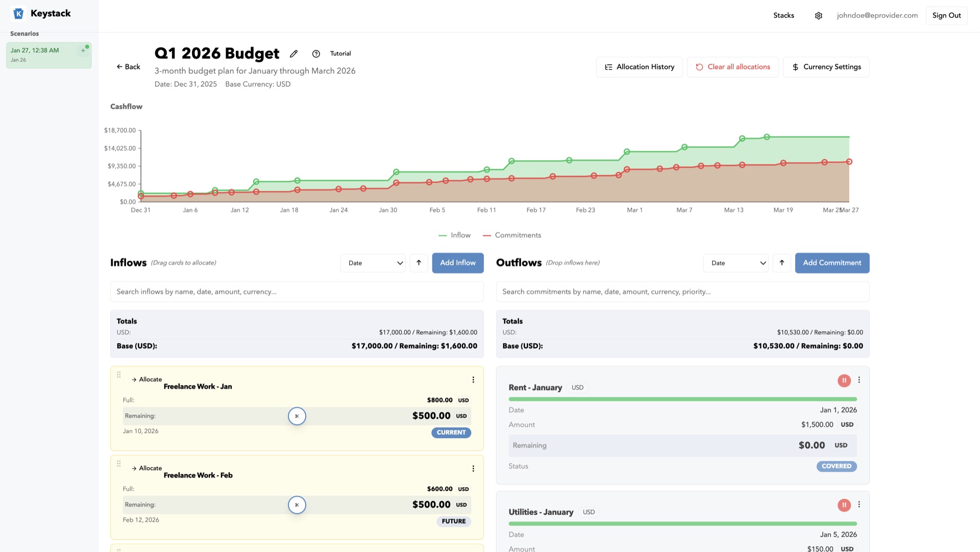Toggle the Commitments line in the chart legend
Screen dimensions: 980x552
tap(512, 235)
